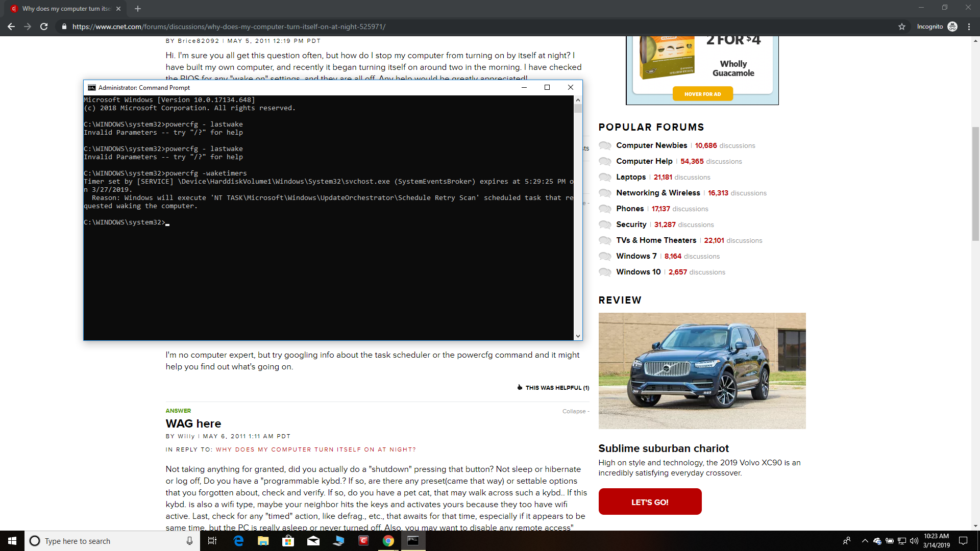The height and width of the screenshot is (551, 980).
Task: Activate taskbar microphone voice search
Action: [189, 541]
